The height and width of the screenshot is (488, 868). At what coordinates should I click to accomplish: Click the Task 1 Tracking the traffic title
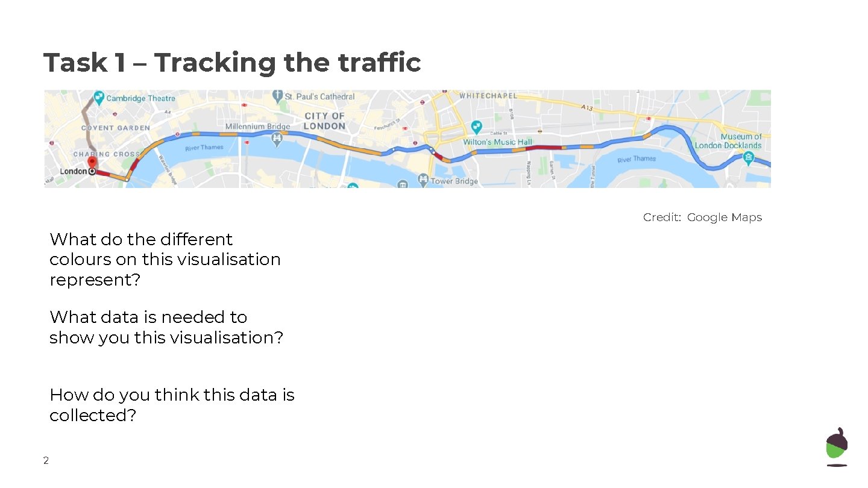(232, 63)
